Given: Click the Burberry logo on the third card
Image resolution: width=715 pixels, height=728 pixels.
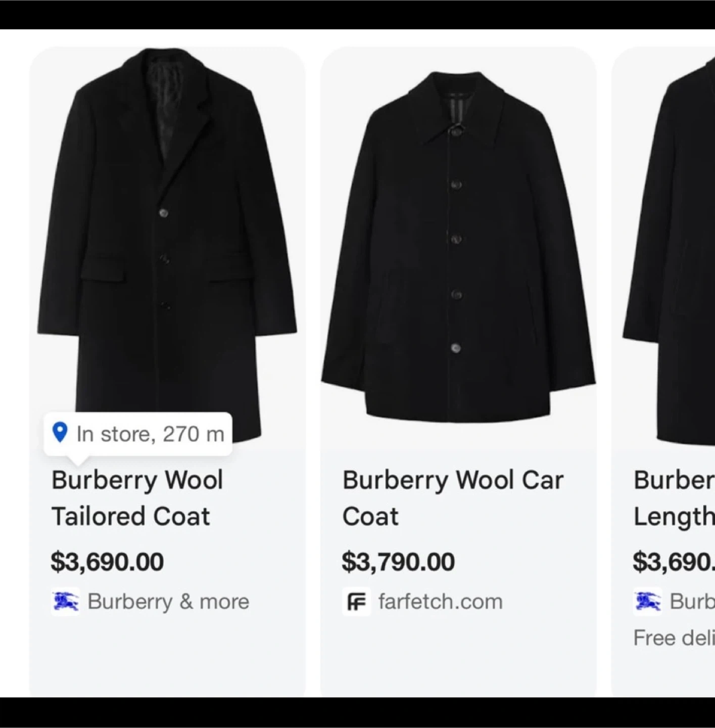Looking at the screenshot, I should point(647,601).
